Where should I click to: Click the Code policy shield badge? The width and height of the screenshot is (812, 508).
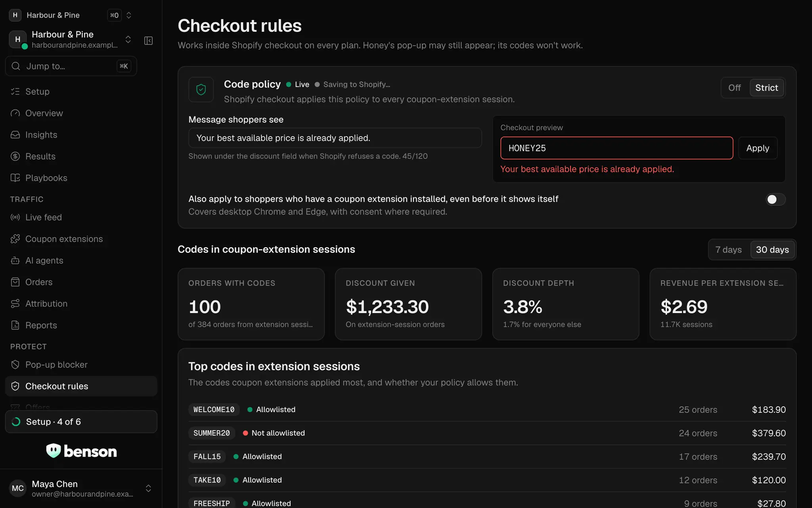201,90
